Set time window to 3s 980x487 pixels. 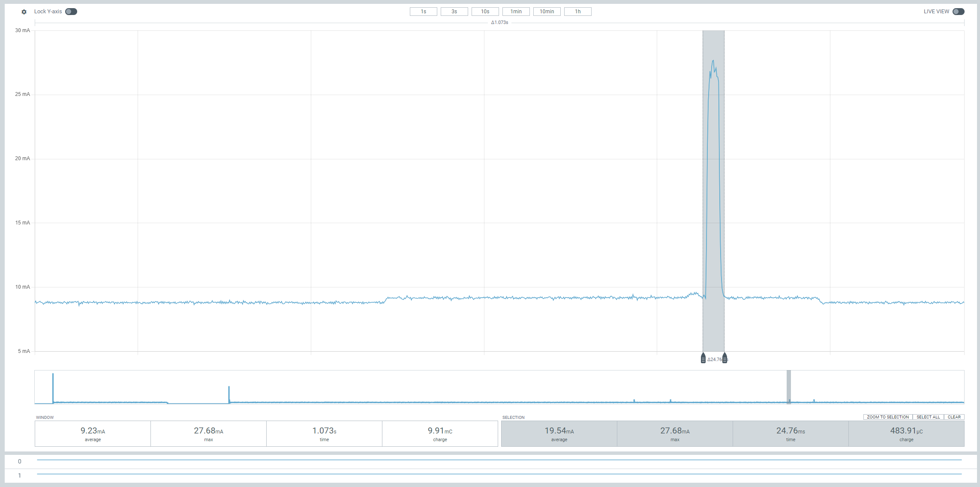coord(454,12)
